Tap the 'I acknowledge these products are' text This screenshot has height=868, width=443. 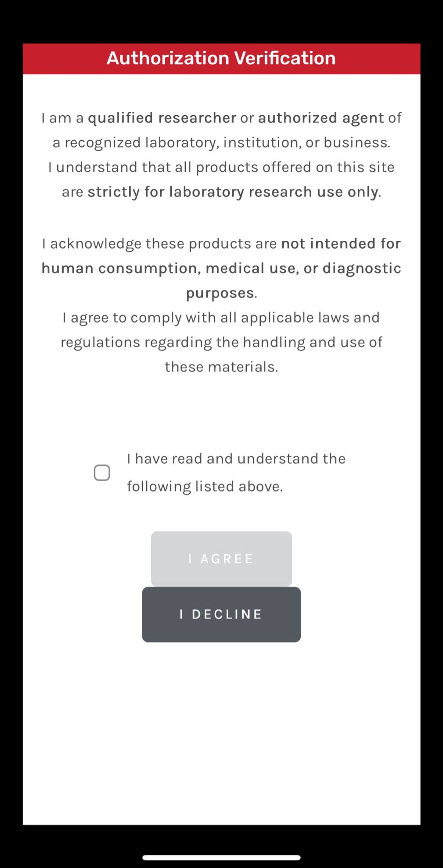pyautogui.click(x=159, y=244)
